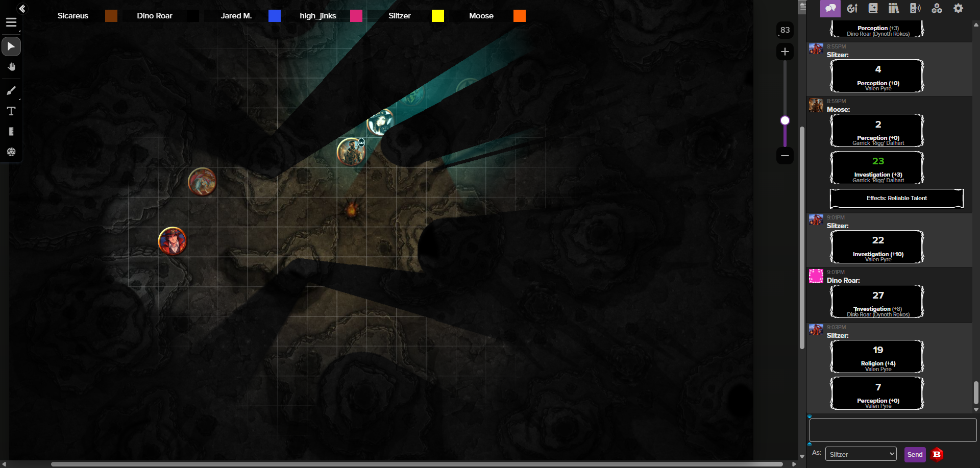Open the Compendium books tab
The height and width of the screenshot is (468, 980).
pyautogui.click(x=894, y=8)
